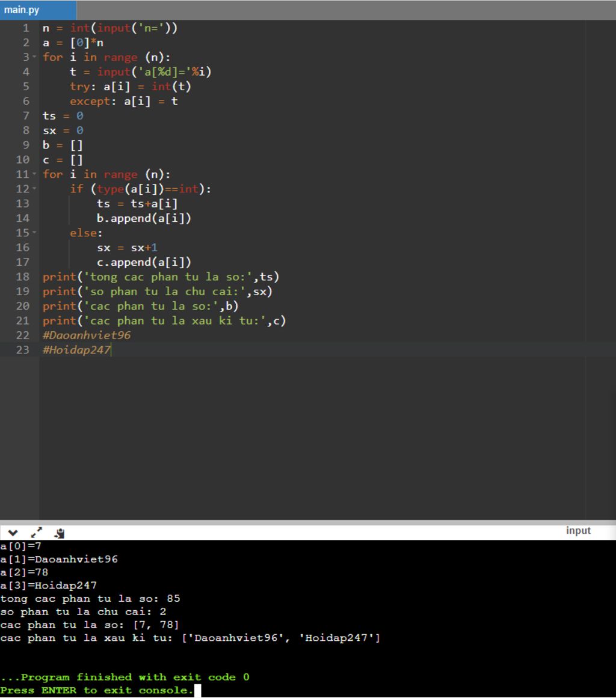The width and height of the screenshot is (616, 698).
Task: Click 'Press ENTER to exit console.' prompt
Action: [x=97, y=690]
